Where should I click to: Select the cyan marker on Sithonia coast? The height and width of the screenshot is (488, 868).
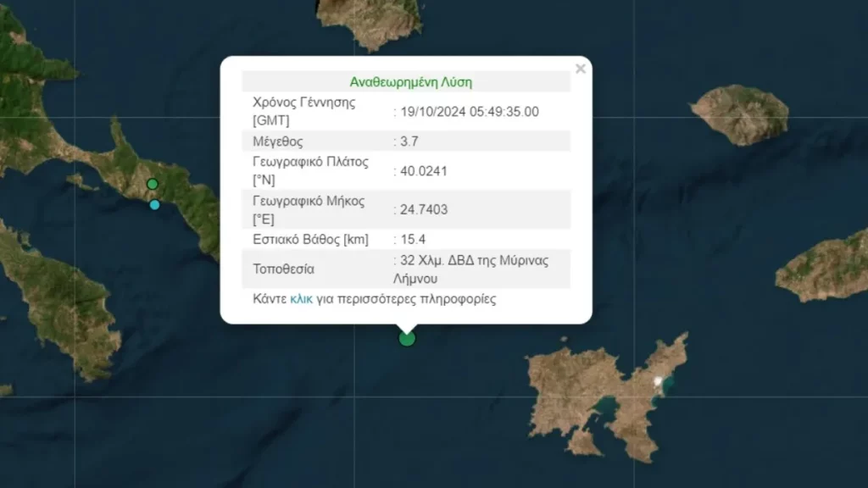(154, 204)
